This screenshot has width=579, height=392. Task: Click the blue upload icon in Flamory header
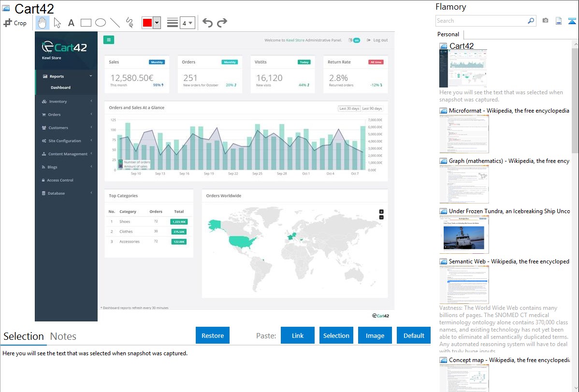[572, 21]
